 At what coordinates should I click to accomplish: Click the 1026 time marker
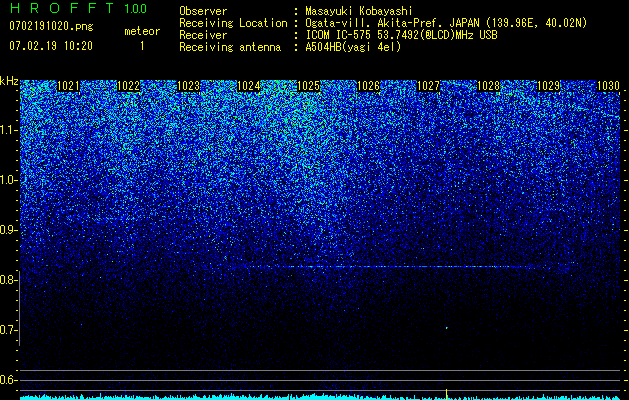pos(368,86)
